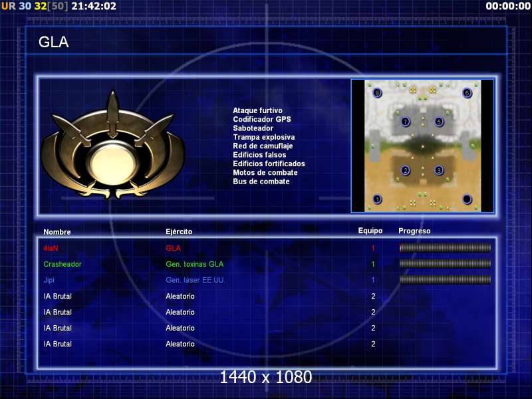
Task: Select start position 8 on the minimap
Action: click(377, 92)
